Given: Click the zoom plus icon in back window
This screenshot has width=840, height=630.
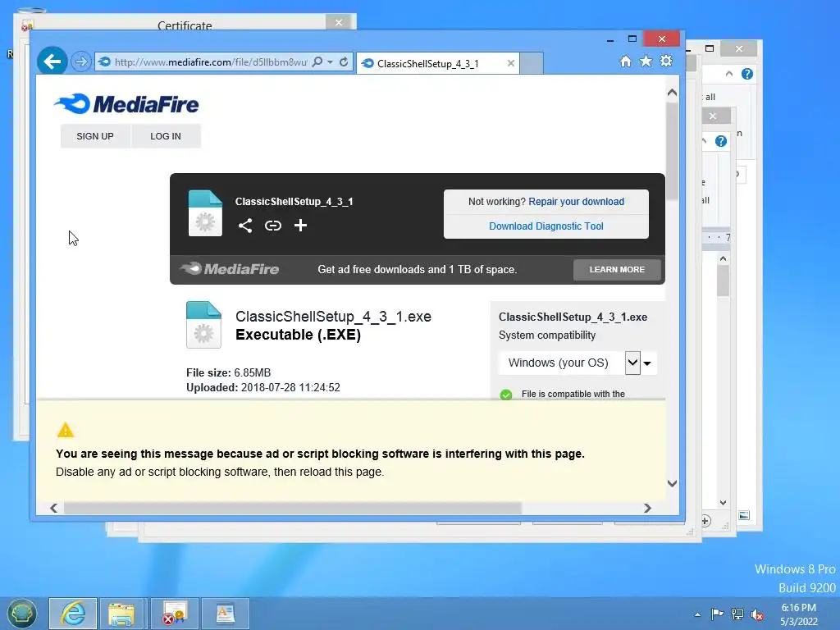Looking at the screenshot, I should [x=705, y=521].
